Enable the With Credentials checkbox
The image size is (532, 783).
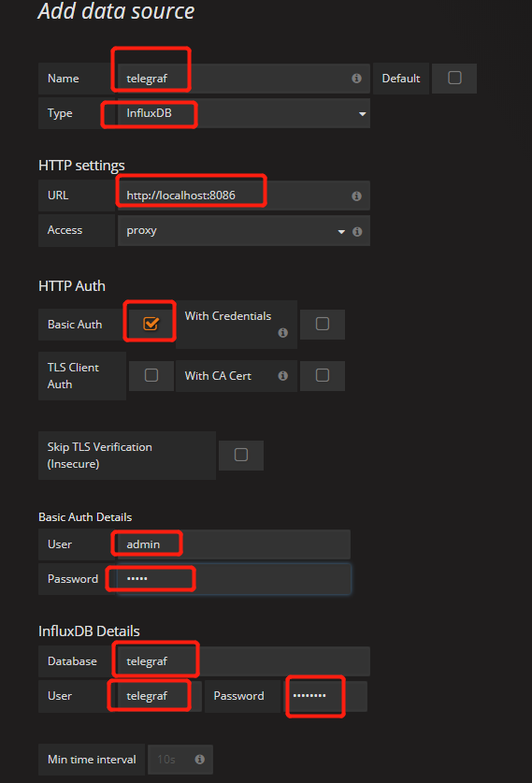323,324
